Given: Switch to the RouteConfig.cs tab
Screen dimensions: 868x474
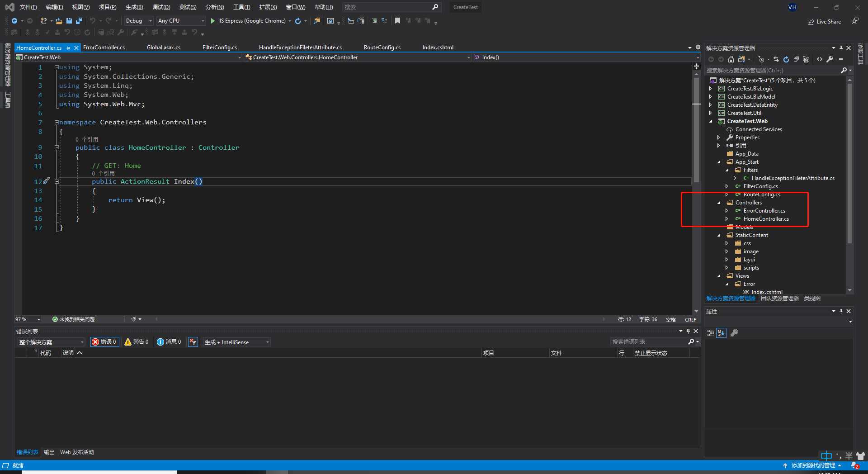Looking at the screenshot, I should tap(382, 47).
